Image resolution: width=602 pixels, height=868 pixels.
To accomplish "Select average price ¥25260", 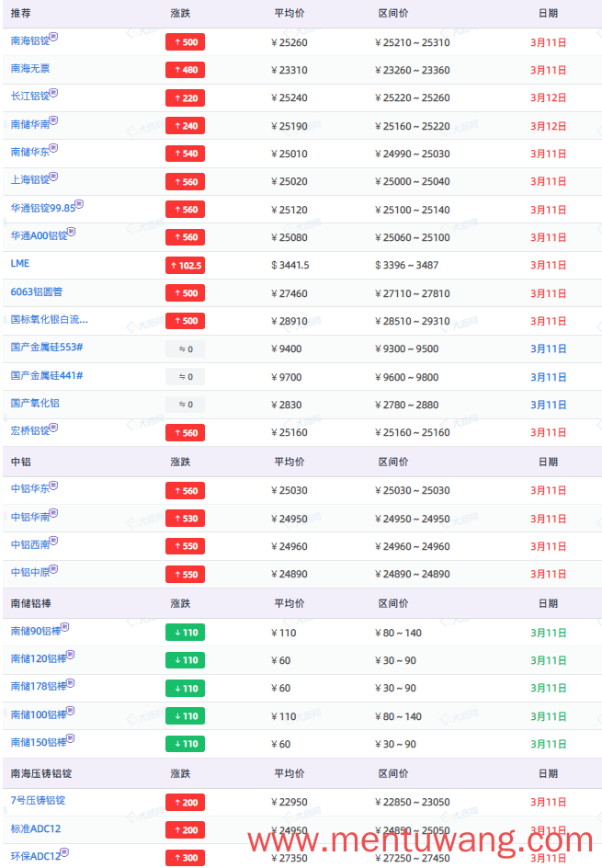I will click(x=290, y=42).
